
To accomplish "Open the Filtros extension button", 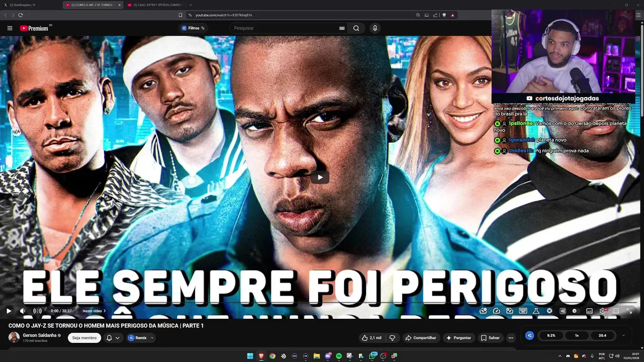I will click(x=193, y=28).
